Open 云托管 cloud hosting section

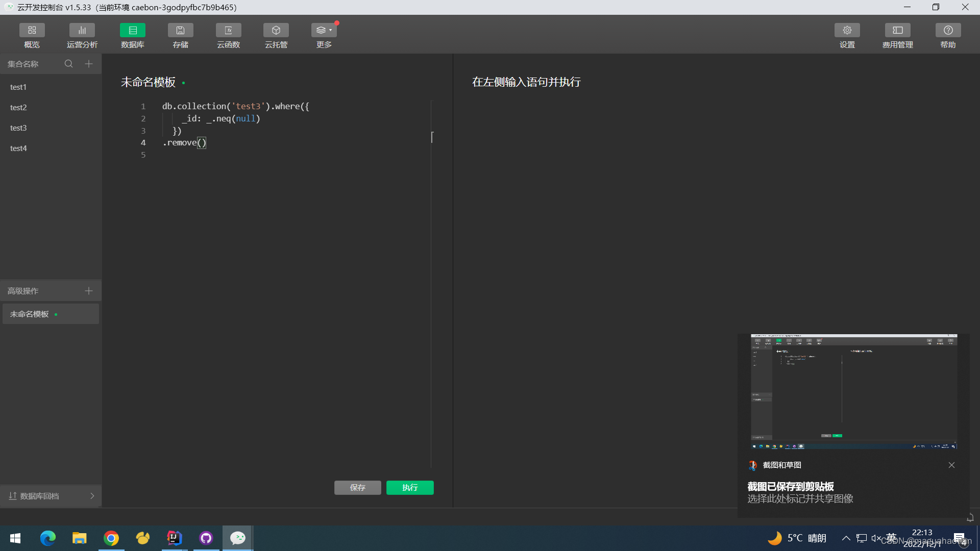click(x=276, y=31)
